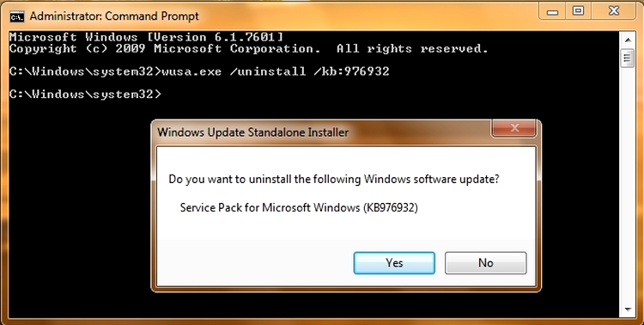Close the Windows Update Standalone Installer dialog
Viewport: 644px width, 325px height.
pos(514,128)
